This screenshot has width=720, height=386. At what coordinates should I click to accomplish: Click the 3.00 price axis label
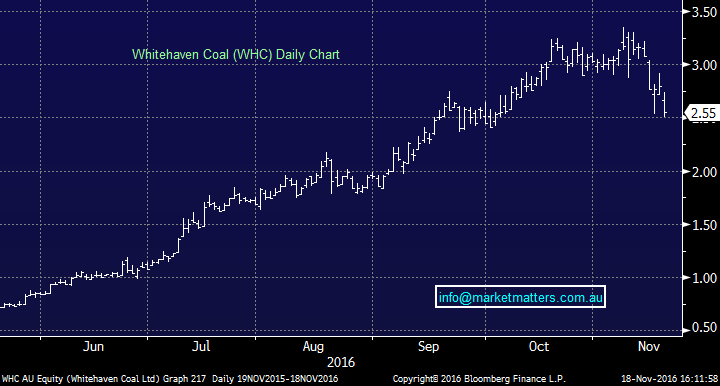(x=704, y=65)
